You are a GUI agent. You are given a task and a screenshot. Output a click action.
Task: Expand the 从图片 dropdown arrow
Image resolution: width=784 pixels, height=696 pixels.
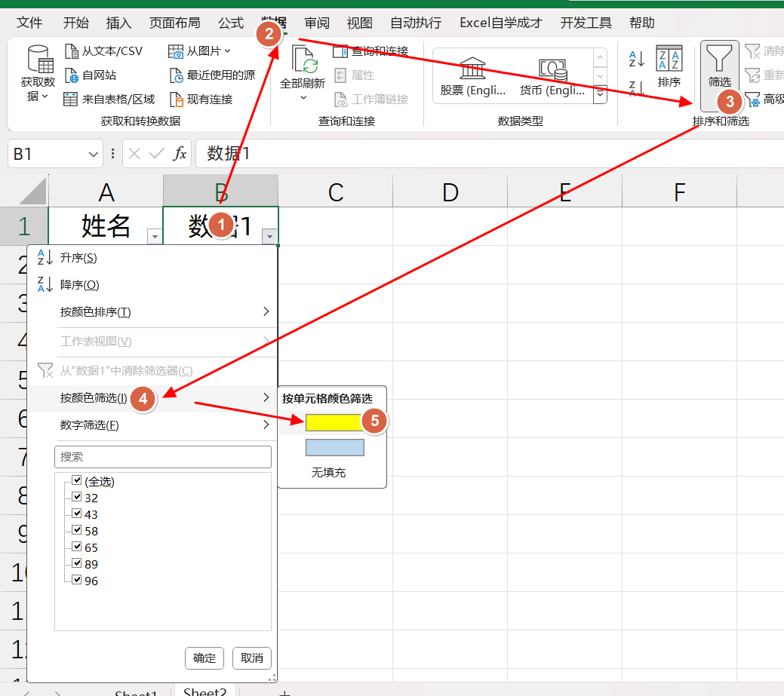(227, 51)
